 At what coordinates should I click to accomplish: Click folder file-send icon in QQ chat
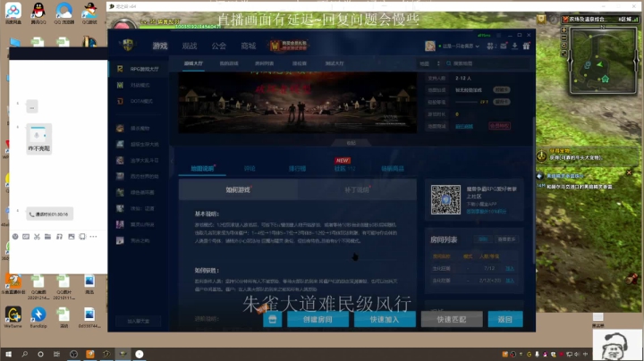(x=47, y=237)
